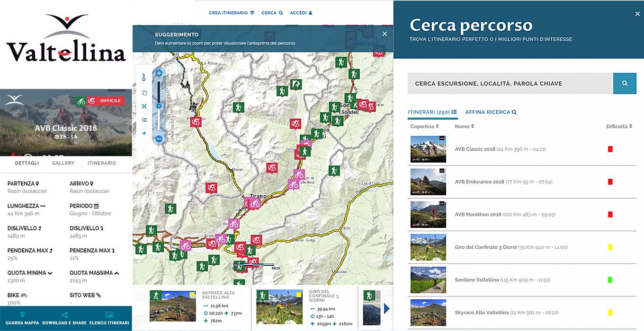Click red difficulty square for AVB Classic 2018

(610, 149)
